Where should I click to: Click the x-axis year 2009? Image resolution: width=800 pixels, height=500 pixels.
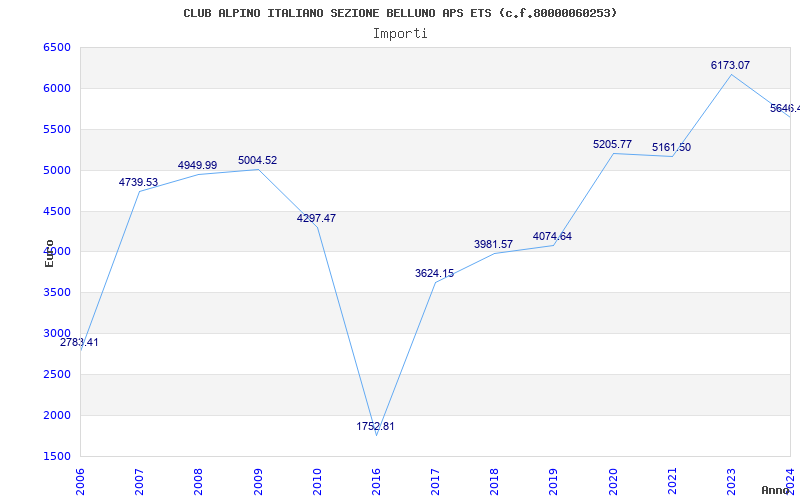coord(258,481)
